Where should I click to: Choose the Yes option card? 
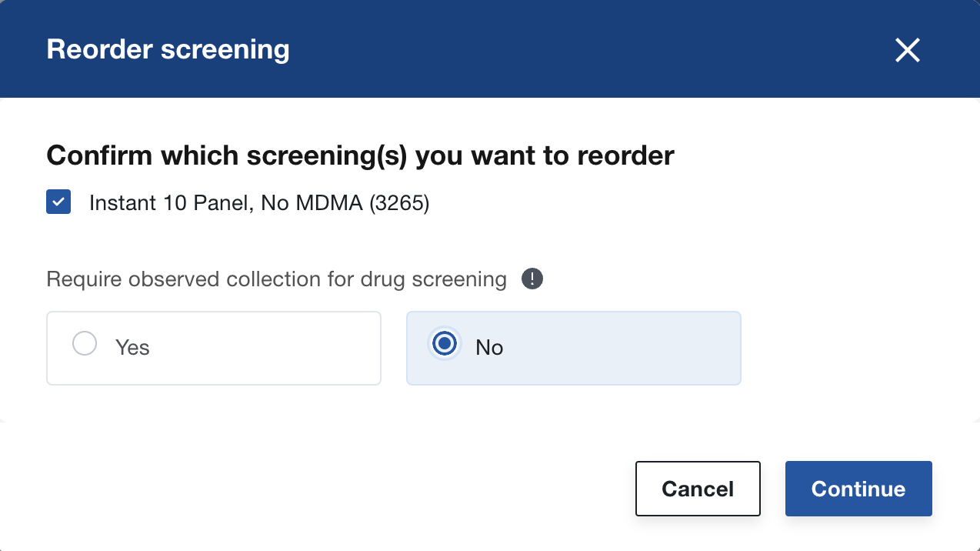point(214,348)
